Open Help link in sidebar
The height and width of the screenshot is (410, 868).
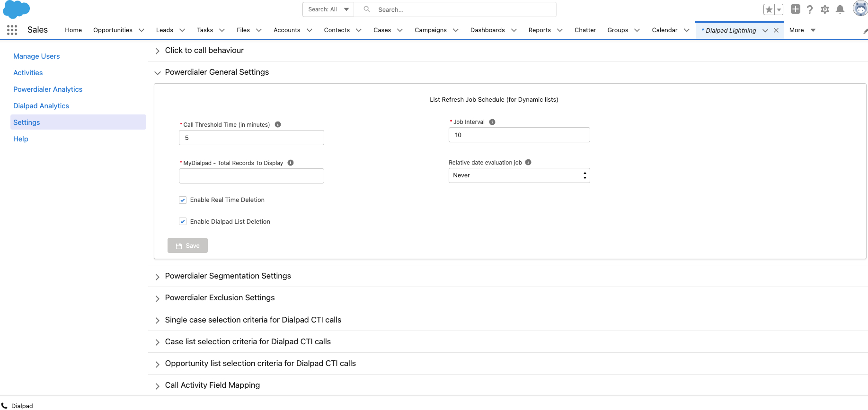pos(21,139)
